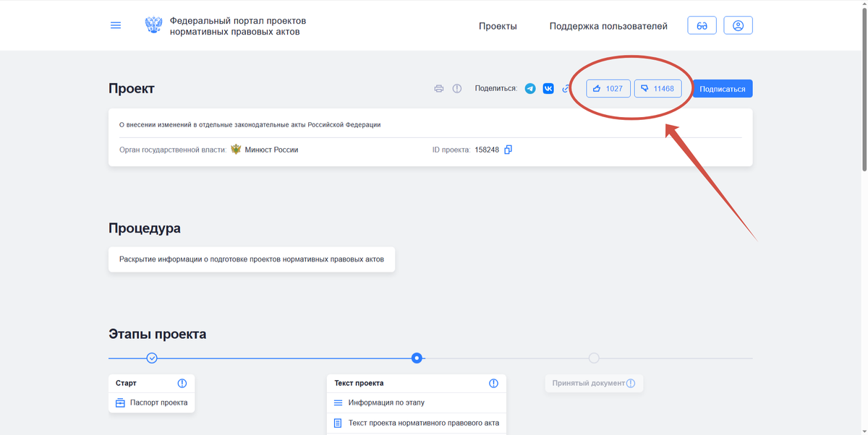Screen dimensions: 868x435
Task: Print the project page
Action: click(438, 88)
